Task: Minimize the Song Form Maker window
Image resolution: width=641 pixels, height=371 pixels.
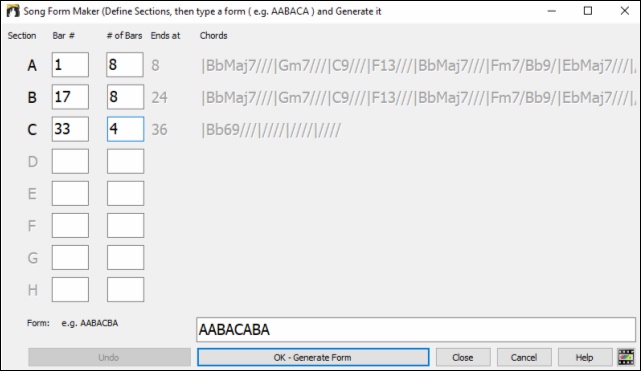Action: pyautogui.click(x=551, y=11)
